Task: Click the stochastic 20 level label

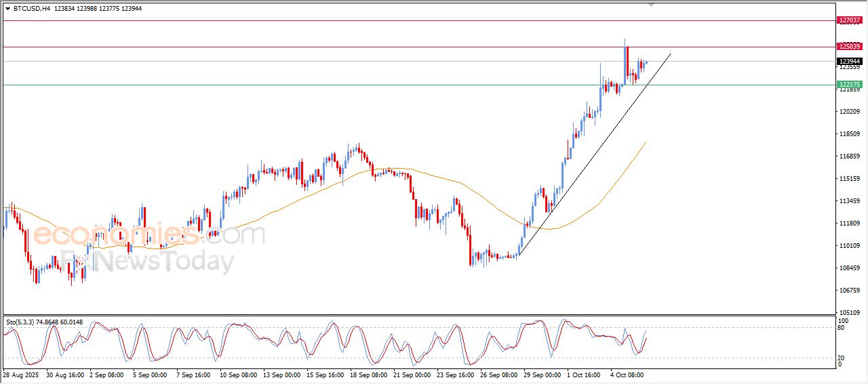Action: coord(843,358)
